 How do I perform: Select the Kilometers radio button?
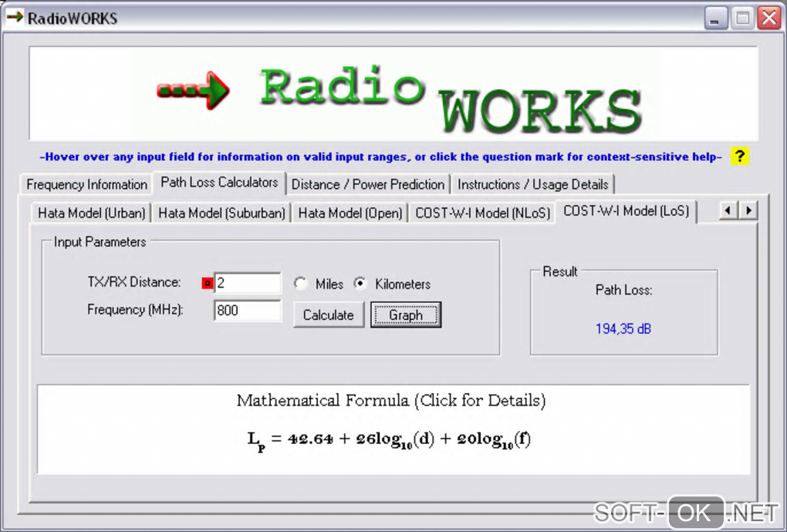click(x=360, y=283)
